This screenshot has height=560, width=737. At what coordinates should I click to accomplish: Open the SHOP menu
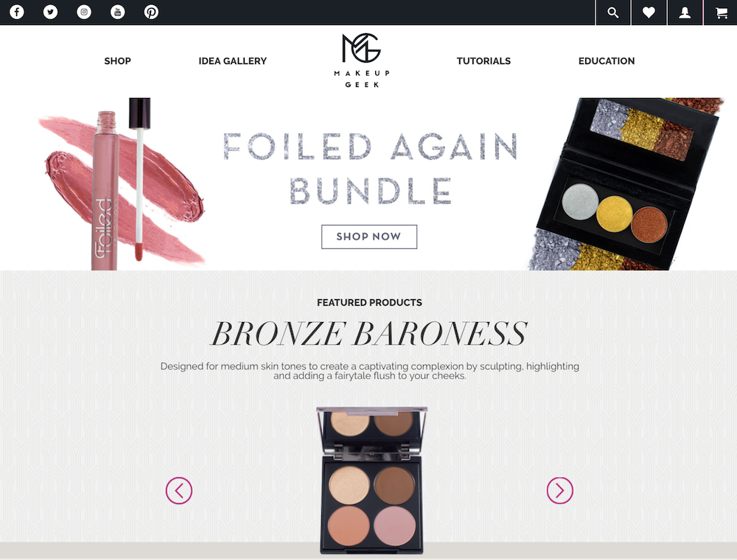click(x=117, y=61)
